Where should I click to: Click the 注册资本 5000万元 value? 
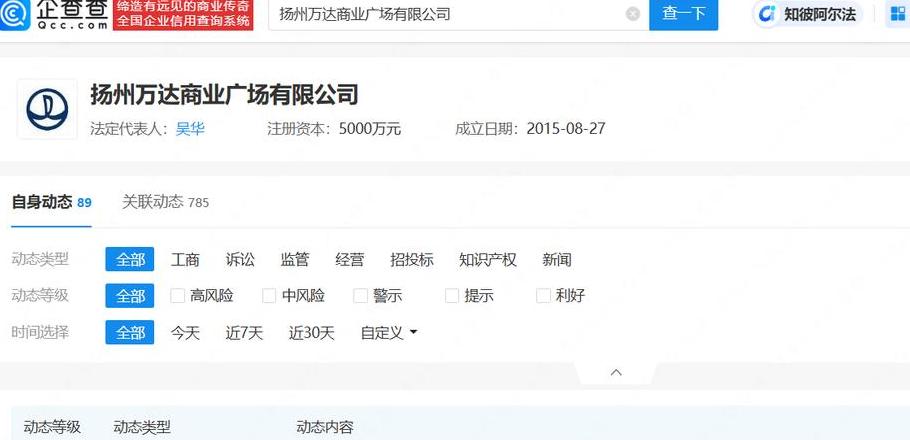click(x=370, y=128)
